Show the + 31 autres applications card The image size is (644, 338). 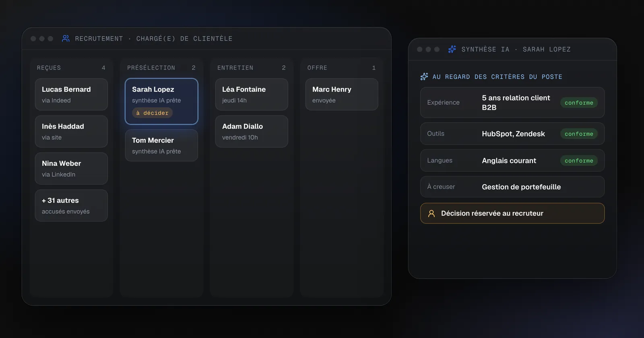71,206
